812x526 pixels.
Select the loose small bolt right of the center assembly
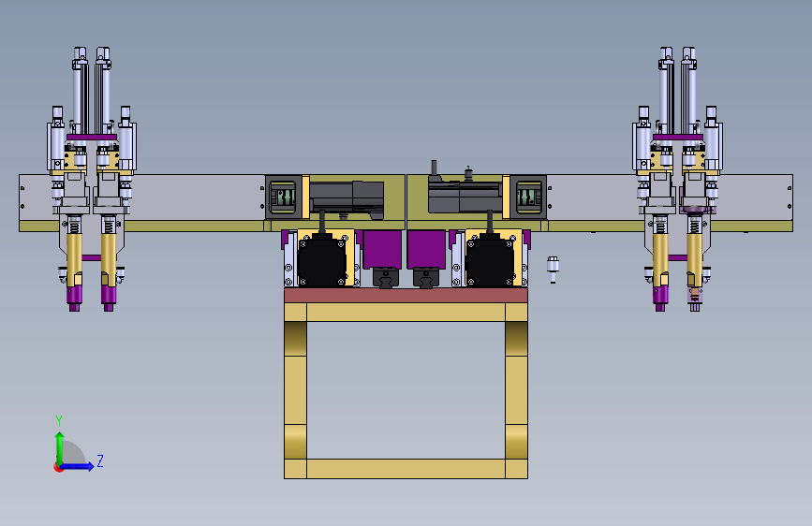coord(553,270)
